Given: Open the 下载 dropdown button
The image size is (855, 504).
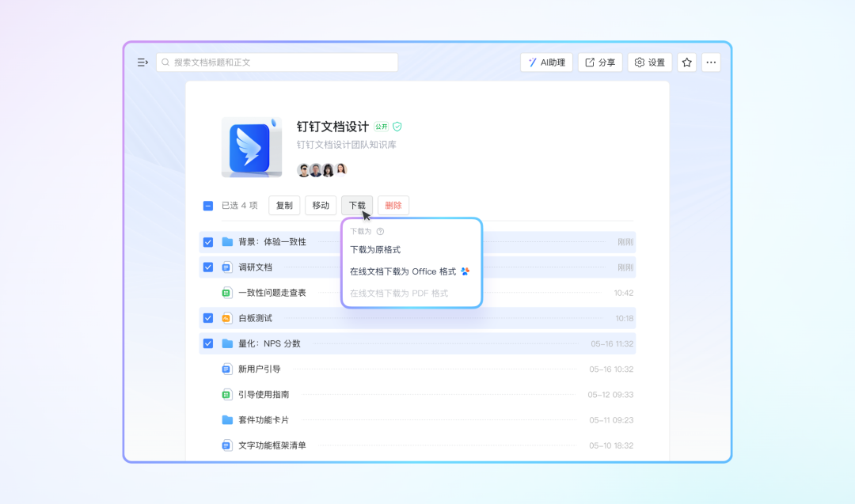Looking at the screenshot, I should point(357,206).
